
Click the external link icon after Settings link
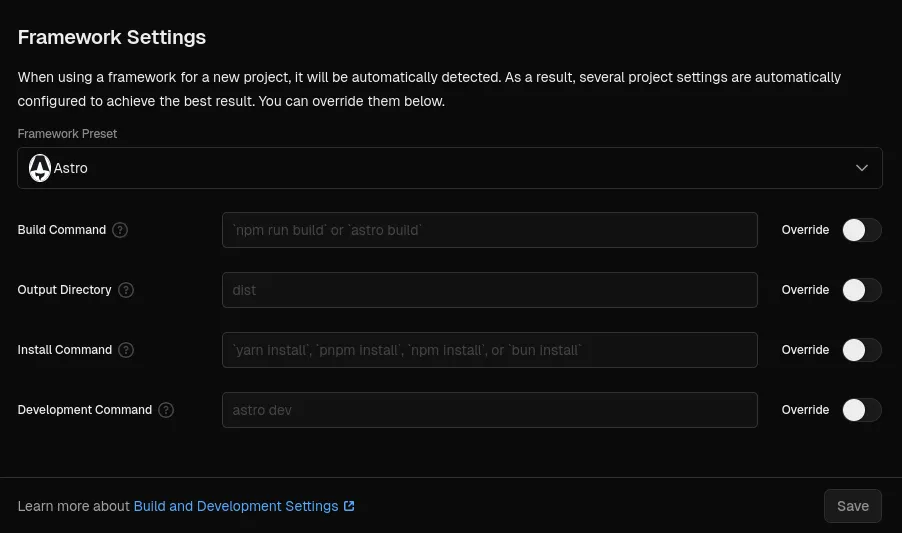[x=349, y=506]
